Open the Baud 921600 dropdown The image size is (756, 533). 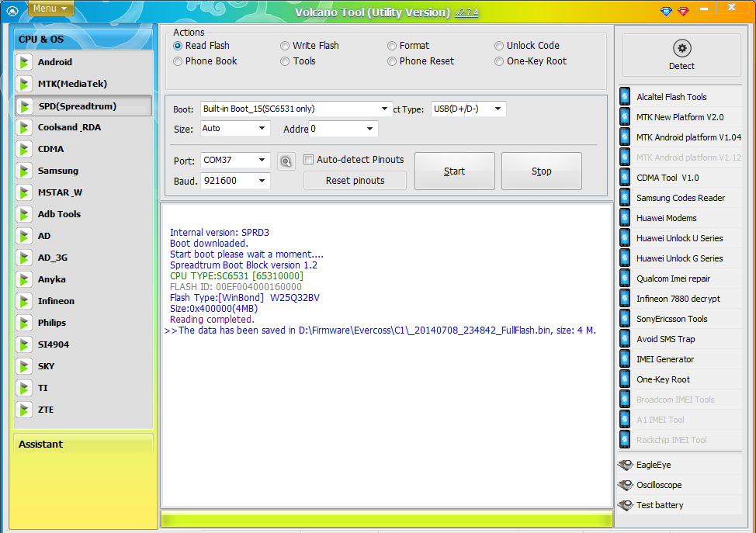pyautogui.click(x=262, y=181)
